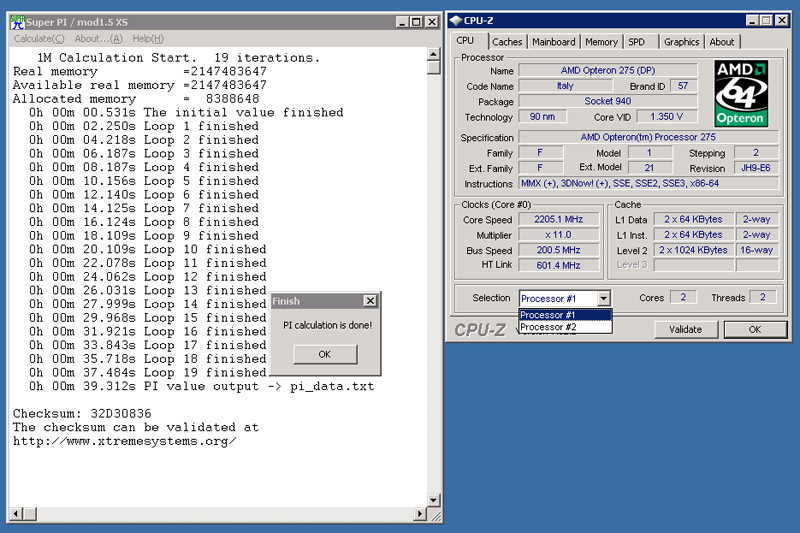Screen dimensions: 800x533
Task: Click the horizontal scrollbar left arrow in Super PI
Action: [16, 514]
